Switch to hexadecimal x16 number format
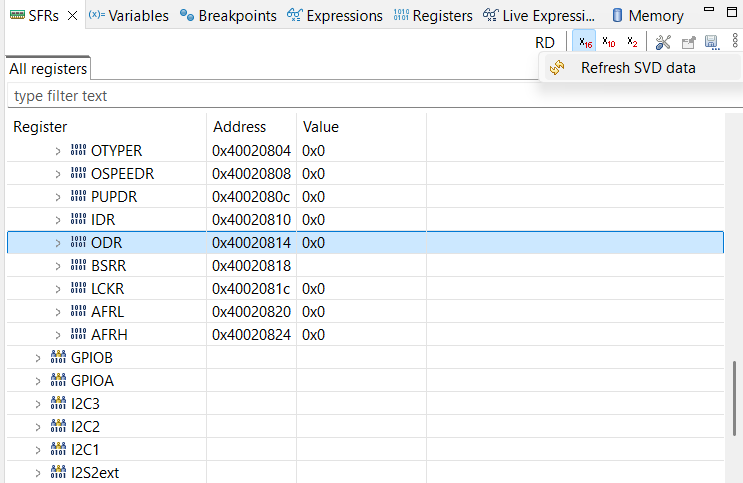Screen dimensions: 743x483 pos(585,42)
